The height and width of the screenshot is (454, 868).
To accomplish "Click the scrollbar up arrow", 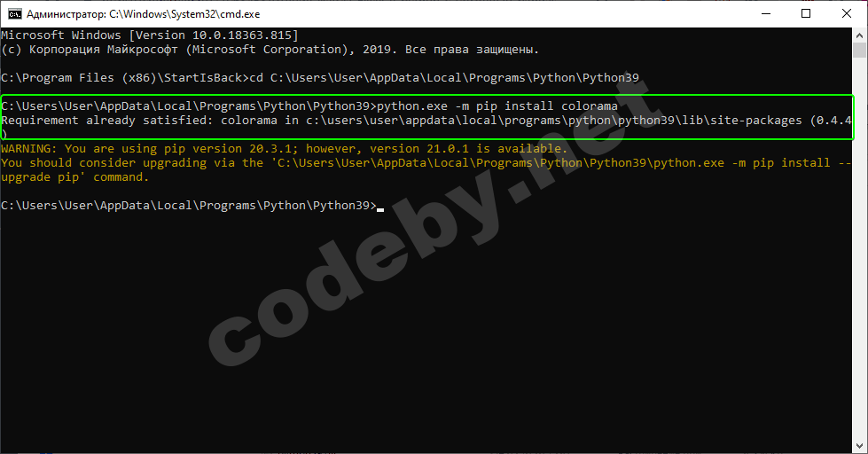I will [x=859, y=35].
